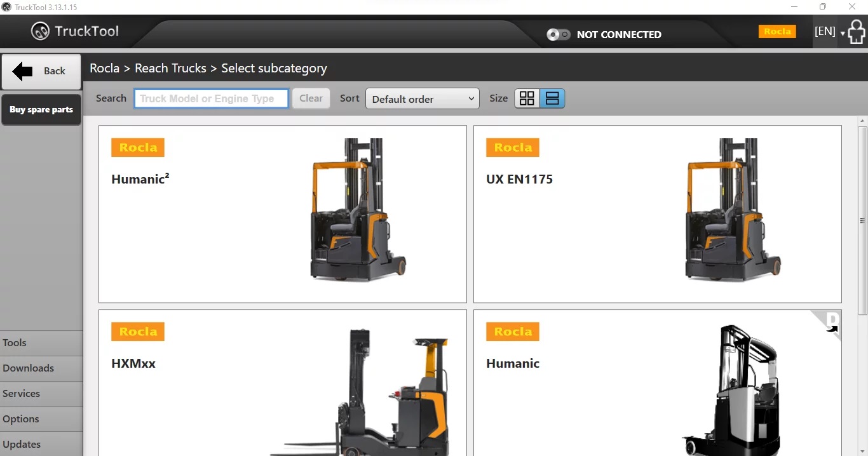This screenshot has height=456, width=868.
Task: Open the user profile icon
Action: tap(857, 32)
